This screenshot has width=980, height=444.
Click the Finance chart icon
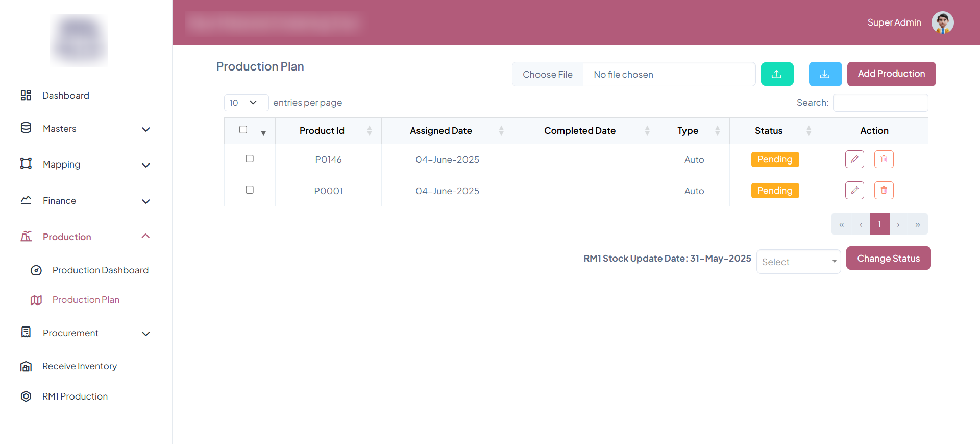point(26,200)
